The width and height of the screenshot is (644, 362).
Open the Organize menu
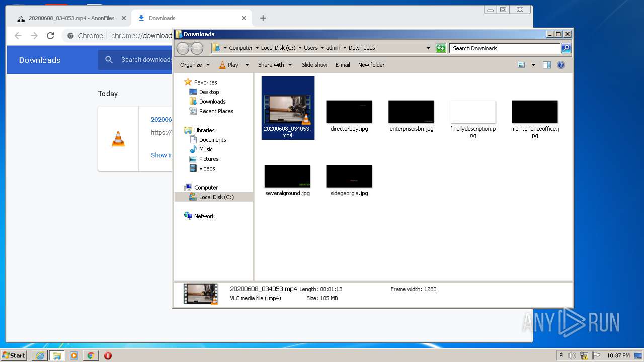click(x=195, y=65)
